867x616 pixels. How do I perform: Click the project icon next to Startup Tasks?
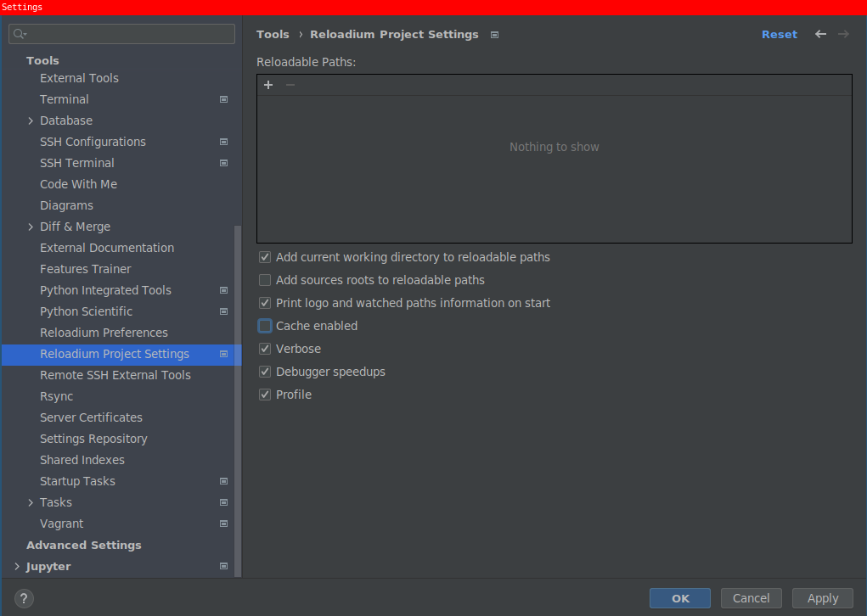click(x=224, y=481)
